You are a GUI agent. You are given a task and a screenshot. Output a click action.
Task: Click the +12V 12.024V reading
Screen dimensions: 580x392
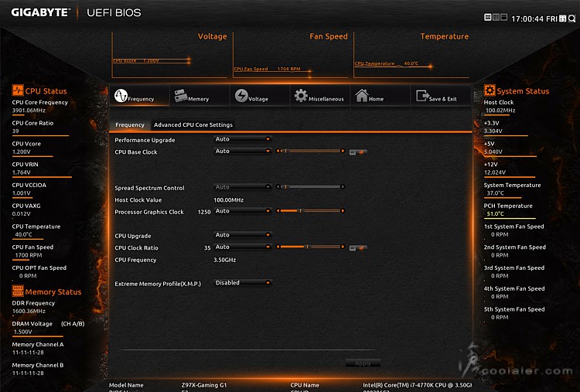495,172
